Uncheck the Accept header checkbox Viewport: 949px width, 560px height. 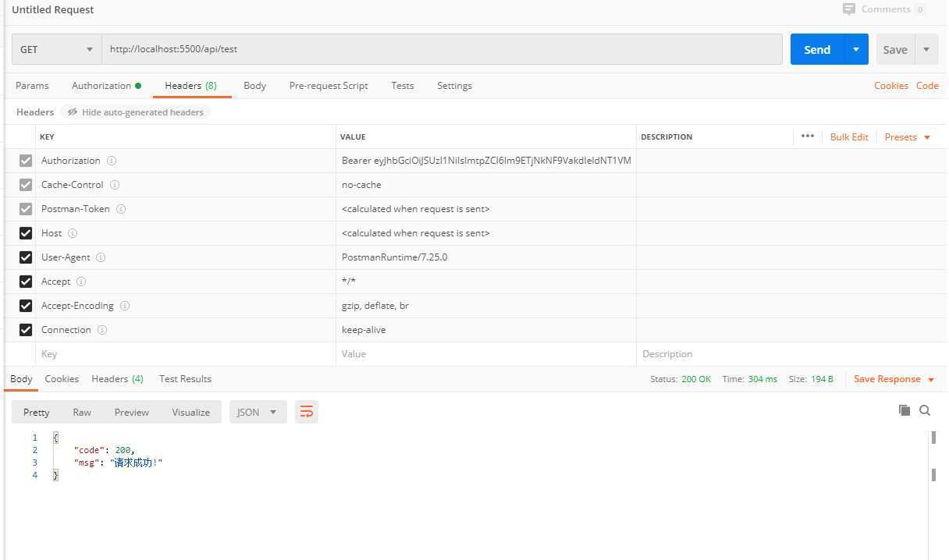[x=26, y=282]
